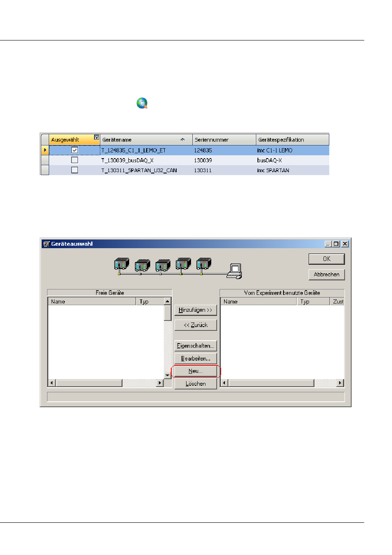Click the Geräteauswahl title bar icon

click(x=46, y=244)
